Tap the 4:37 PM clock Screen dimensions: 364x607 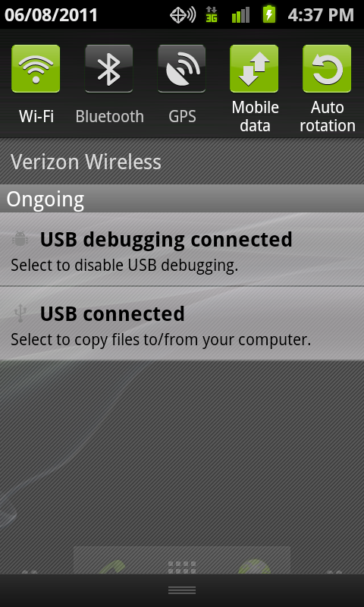[x=321, y=15]
